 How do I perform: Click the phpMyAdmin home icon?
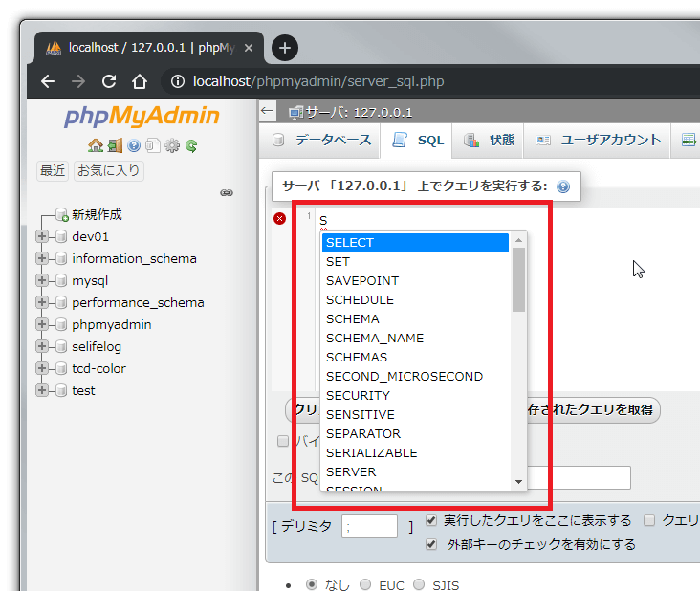[x=95, y=145]
